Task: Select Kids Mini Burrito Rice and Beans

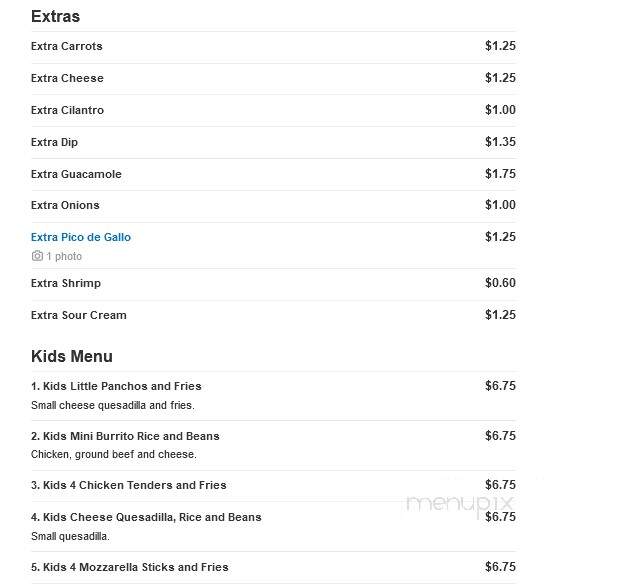Action: [x=125, y=436]
